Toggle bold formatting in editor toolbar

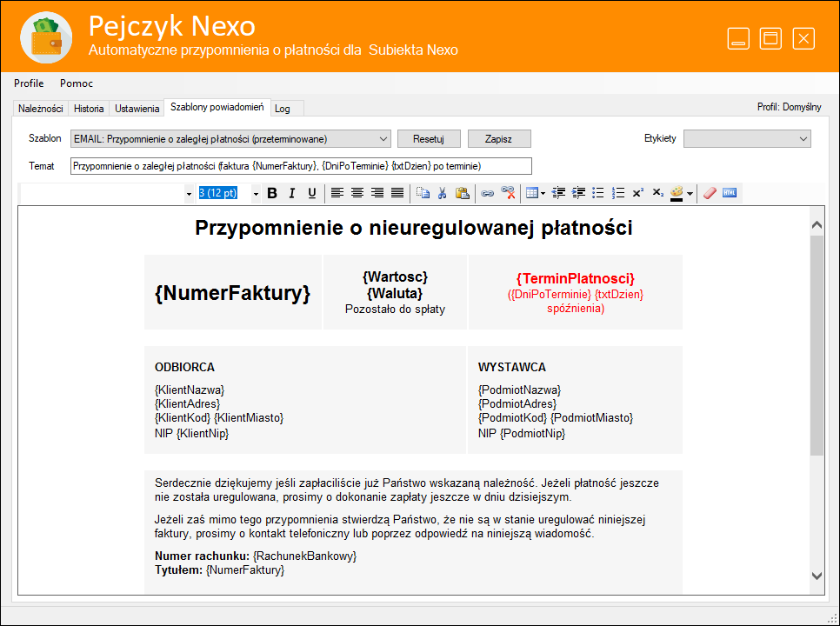(272, 193)
